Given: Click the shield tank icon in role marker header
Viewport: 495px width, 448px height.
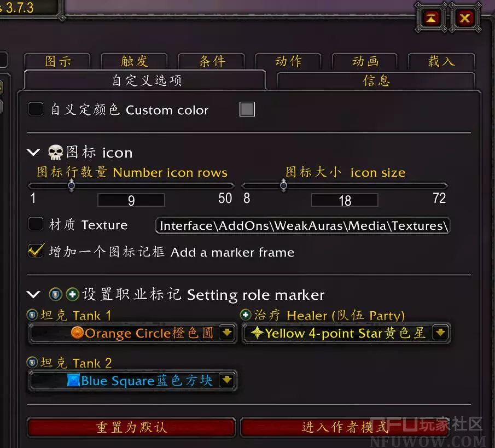Looking at the screenshot, I should pos(56,294).
